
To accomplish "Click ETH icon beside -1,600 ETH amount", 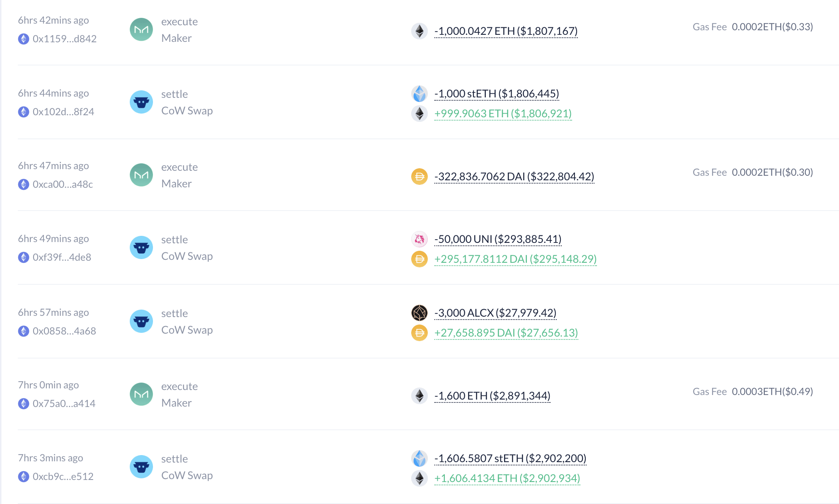I will (419, 396).
